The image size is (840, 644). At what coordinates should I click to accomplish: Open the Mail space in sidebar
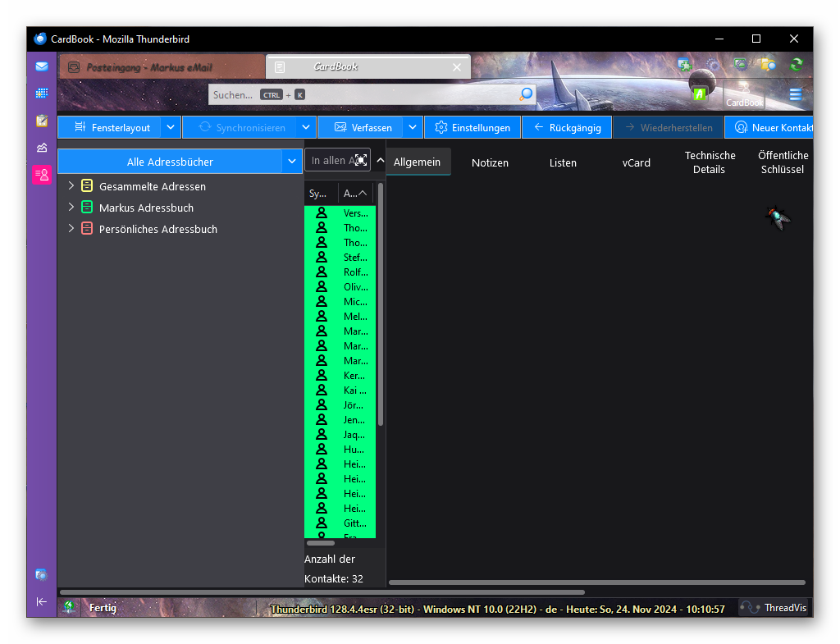(42, 66)
